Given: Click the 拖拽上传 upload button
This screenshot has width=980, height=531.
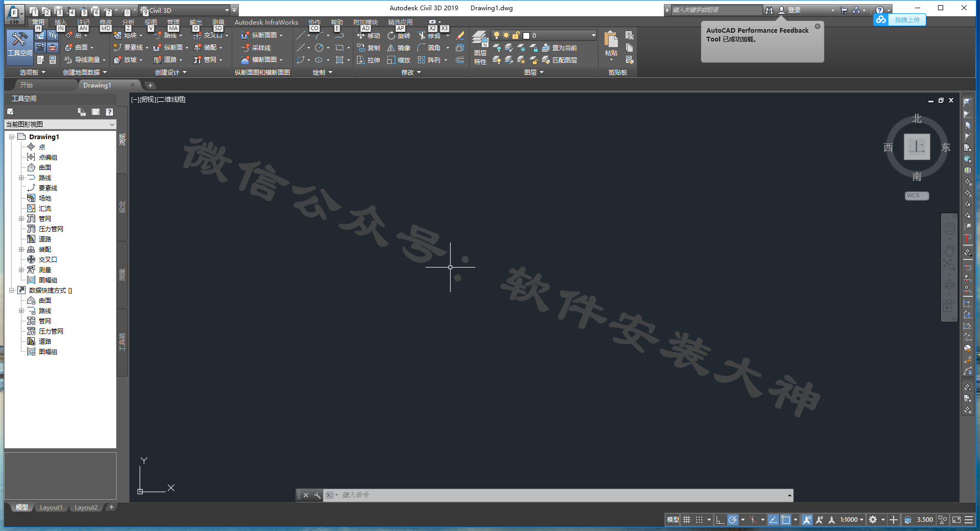Looking at the screenshot, I should (x=900, y=20).
